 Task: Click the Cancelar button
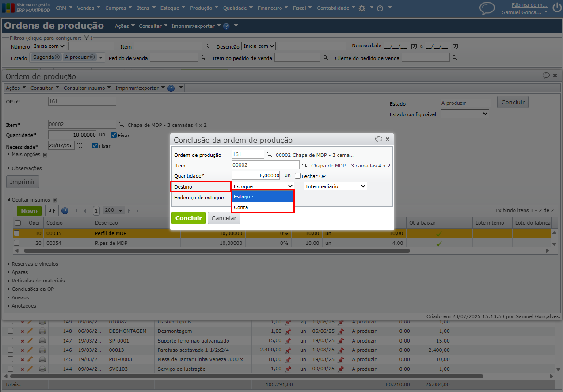[224, 218]
